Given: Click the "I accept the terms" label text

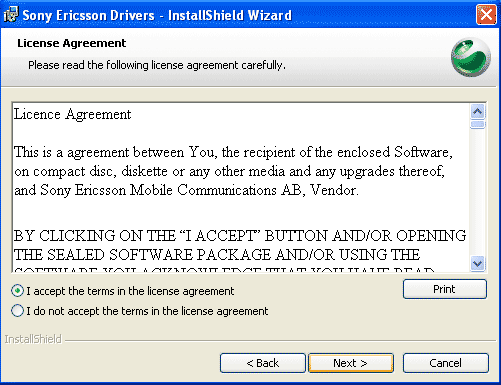Looking at the screenshot, I should coord(130,291).
